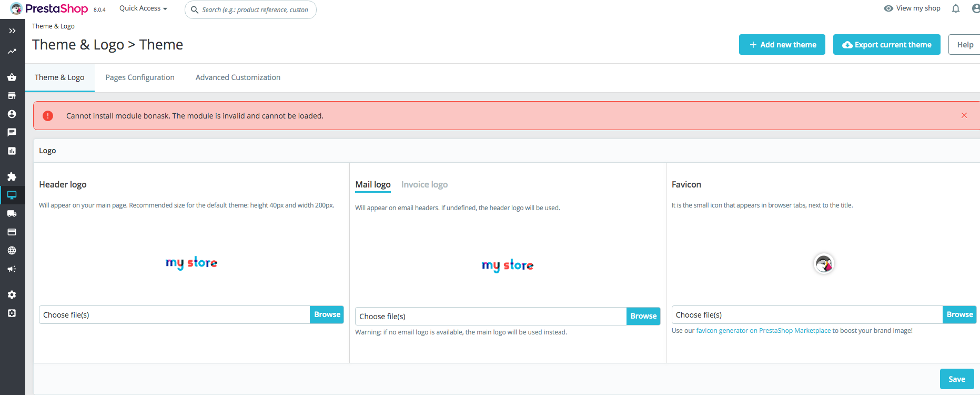Expand the sidebar with the double chevron

point(12,31)
